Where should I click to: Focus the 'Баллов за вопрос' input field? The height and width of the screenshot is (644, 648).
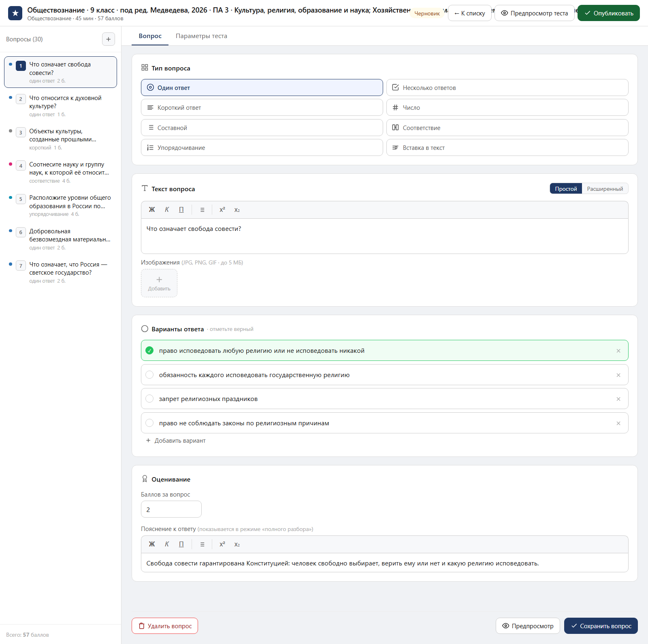[x=171, y=509]
